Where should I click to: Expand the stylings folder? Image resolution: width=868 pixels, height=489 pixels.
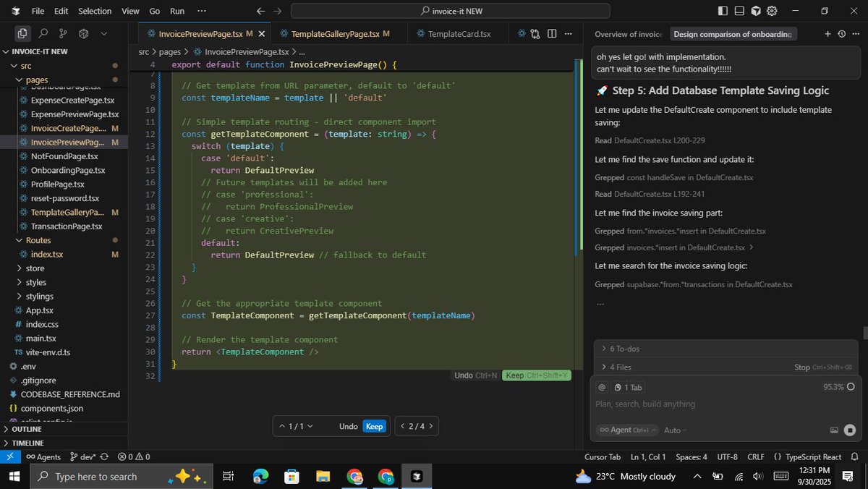[x=64, y=296]
